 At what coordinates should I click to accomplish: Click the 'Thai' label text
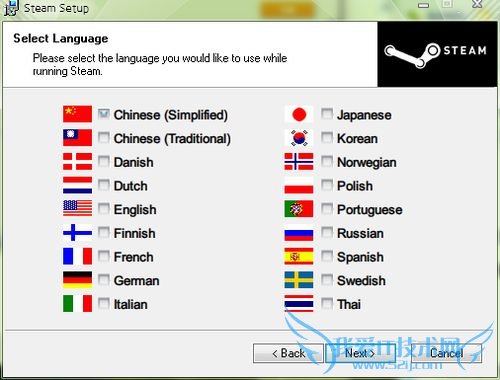tap(349, 304)
